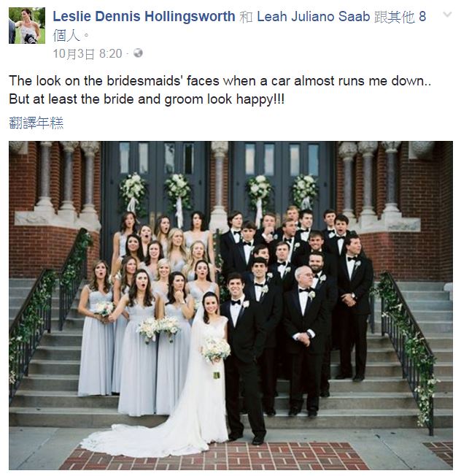The height and width of the screenshot is (476, 461).
Task: Click the groomsman standing at far right
Action: pyautogui.click(x=355, y=307)
